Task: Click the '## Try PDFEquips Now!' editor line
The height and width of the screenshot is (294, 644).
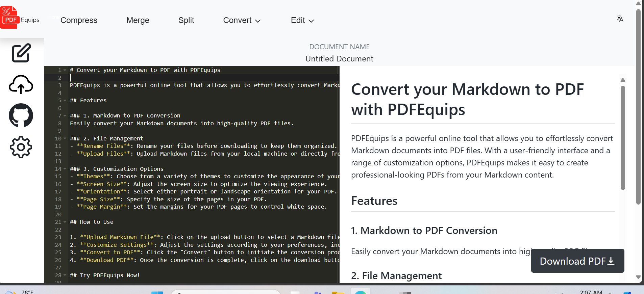Action: point(105,275)
